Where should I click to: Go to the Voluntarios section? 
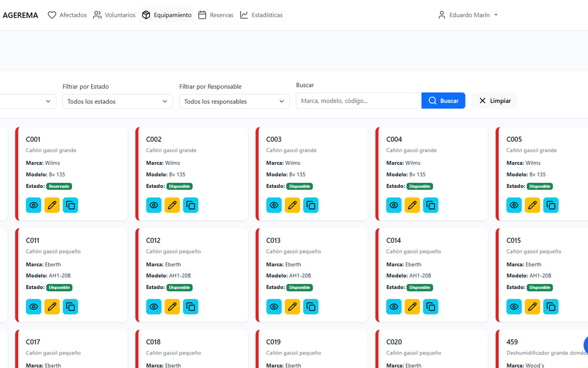114,15
